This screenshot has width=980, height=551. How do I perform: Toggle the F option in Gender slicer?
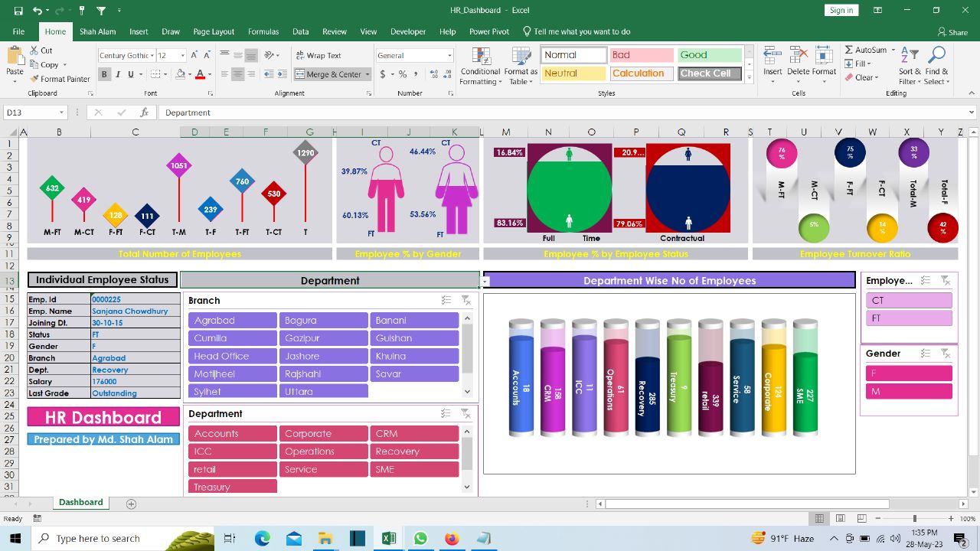pos(909,373)
